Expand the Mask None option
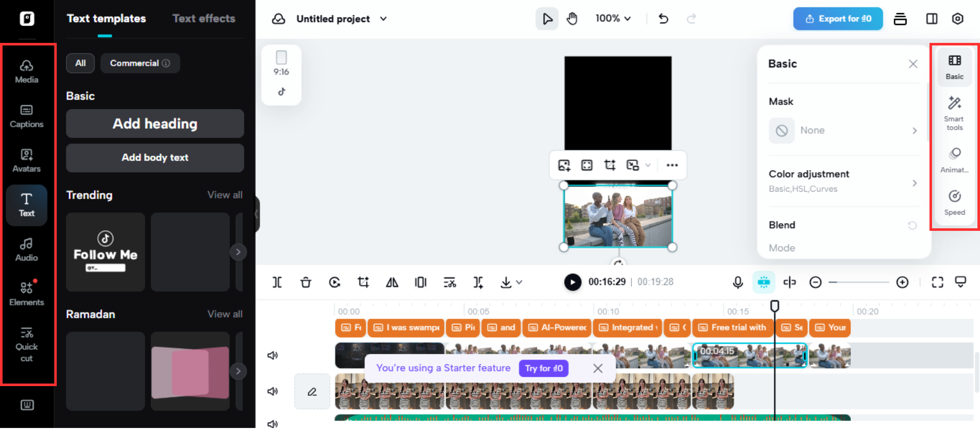The image size is (980, 429). point(843,130)
